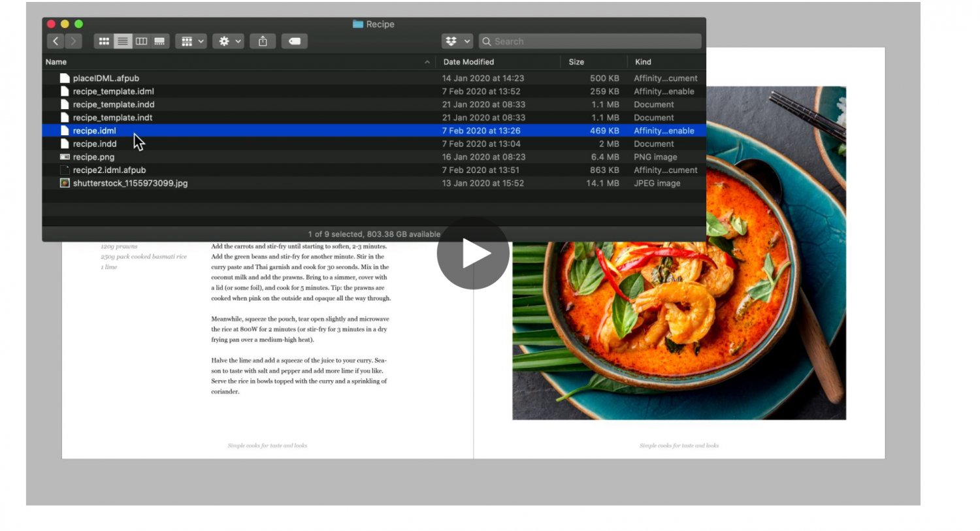Click the 14 Jan 2020 at 14:23 date cell
The width and height of the screenshot is (980, 531).
coord(483,78)
